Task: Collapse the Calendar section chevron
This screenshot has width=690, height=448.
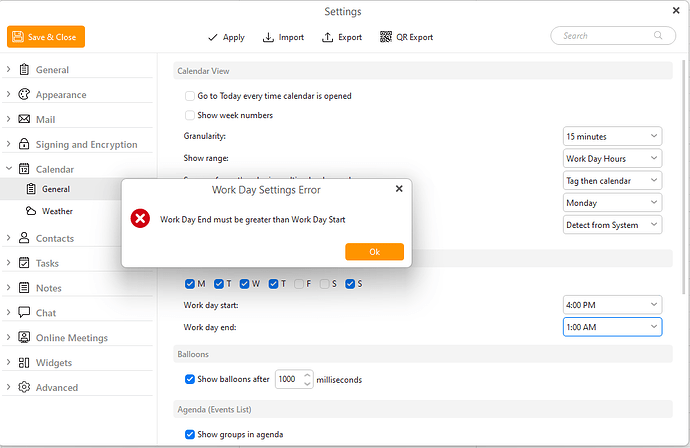Action: pos(8,169)
